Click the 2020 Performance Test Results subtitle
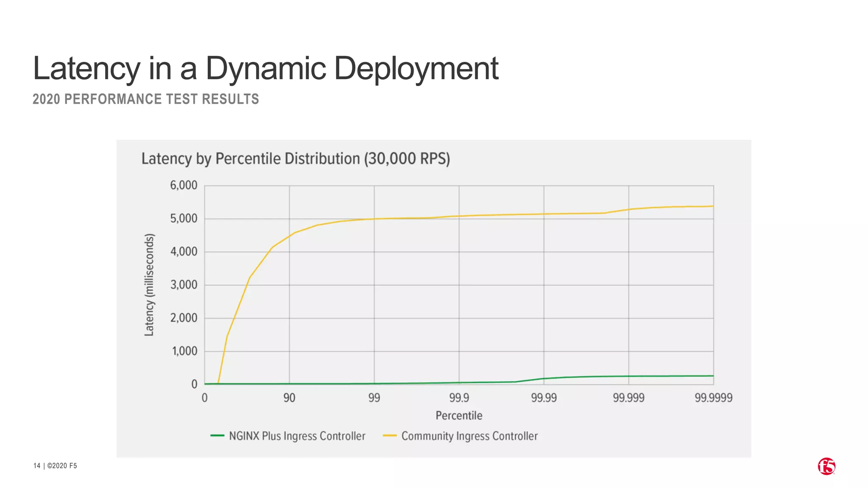868x488 pixels. tap(145, 99)
